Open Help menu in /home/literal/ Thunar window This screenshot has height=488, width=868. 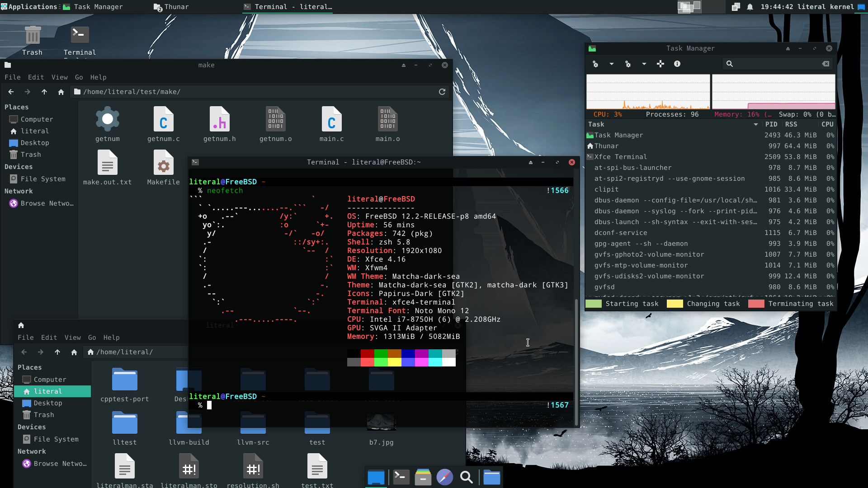pyautogui.click(x=112, y=338)
